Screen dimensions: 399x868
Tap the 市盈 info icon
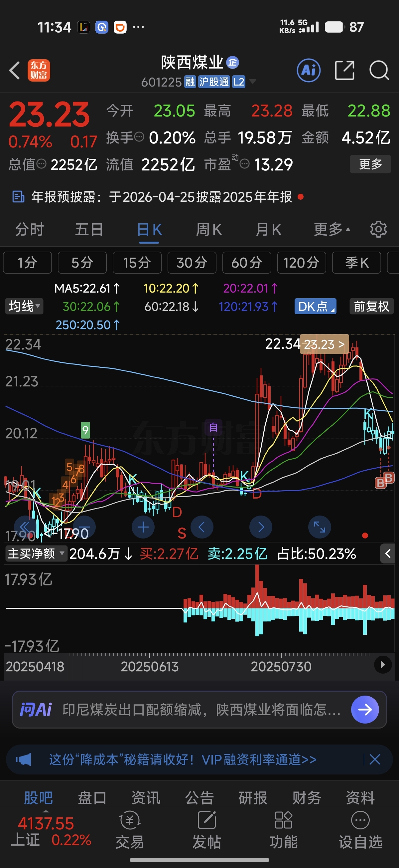click(x=244, y=164)
